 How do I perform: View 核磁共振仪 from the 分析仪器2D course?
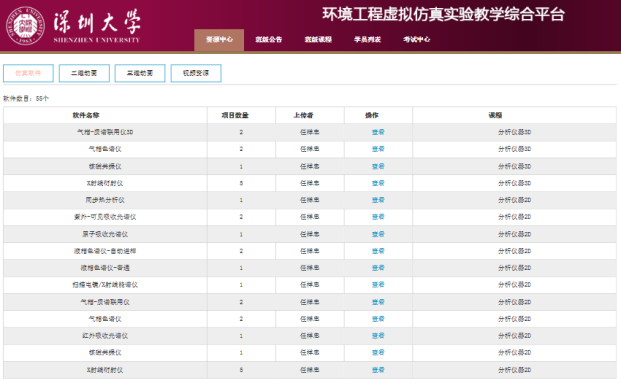(x=378, y=353)
